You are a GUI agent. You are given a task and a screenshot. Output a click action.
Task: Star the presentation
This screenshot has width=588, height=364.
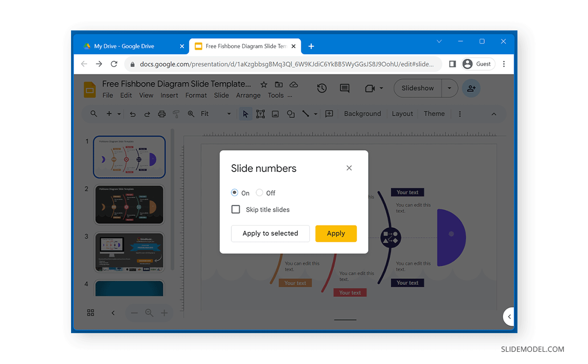pyautogui.click(x=264, y=84)
